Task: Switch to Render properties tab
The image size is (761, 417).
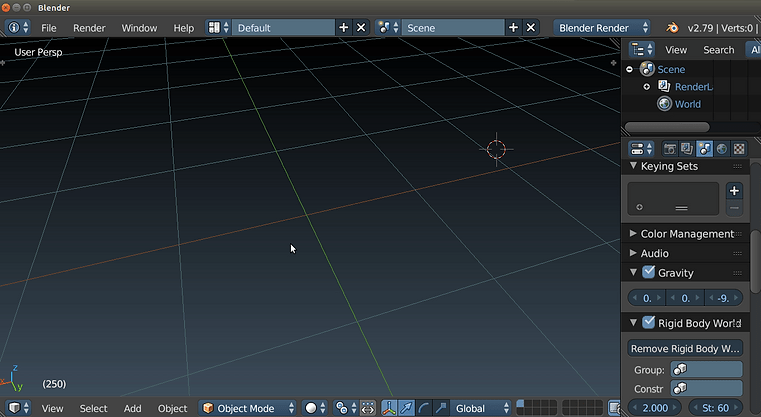Action: tap(670, 149)
